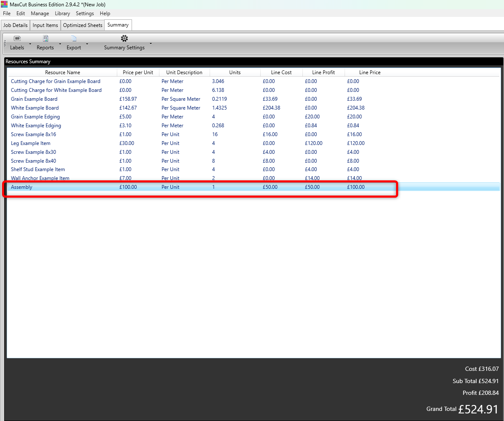504x421 pixels.
Task: Expand the Export dropdown arrow
Action: [x=87, y=44]
